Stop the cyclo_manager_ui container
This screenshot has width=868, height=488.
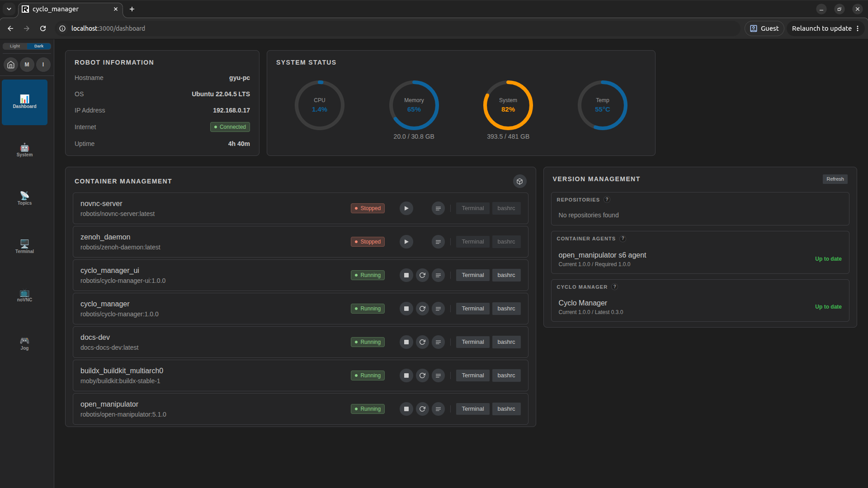(406, 275)
